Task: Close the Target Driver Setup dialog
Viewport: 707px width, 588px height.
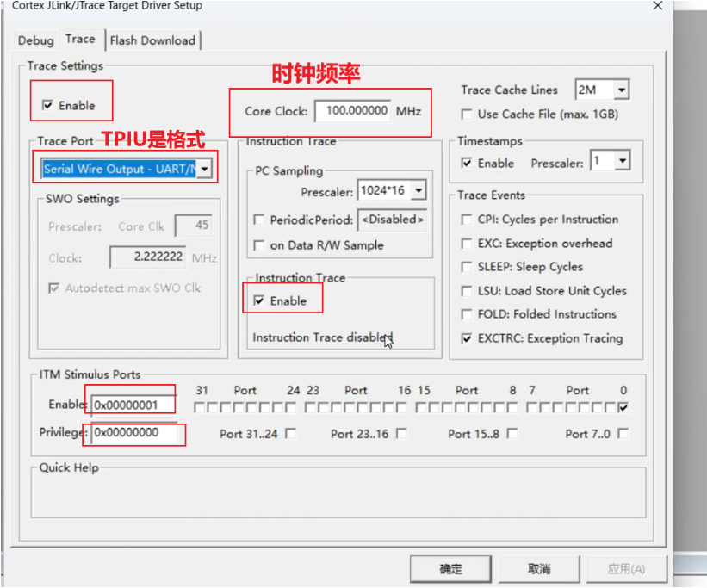Action: [x=658, y=5]
